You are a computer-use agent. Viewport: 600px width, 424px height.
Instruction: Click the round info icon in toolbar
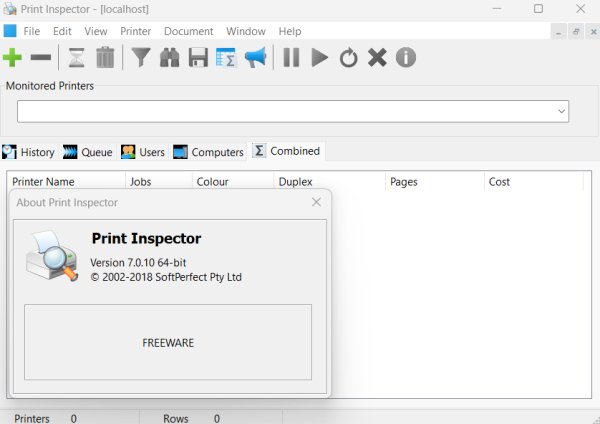tap(406, 58)
